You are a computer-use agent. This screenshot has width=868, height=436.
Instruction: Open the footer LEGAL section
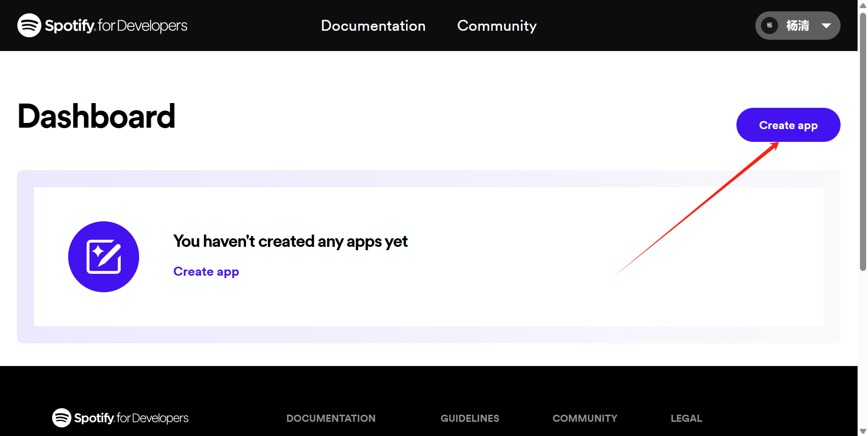[x=686, y=419]
